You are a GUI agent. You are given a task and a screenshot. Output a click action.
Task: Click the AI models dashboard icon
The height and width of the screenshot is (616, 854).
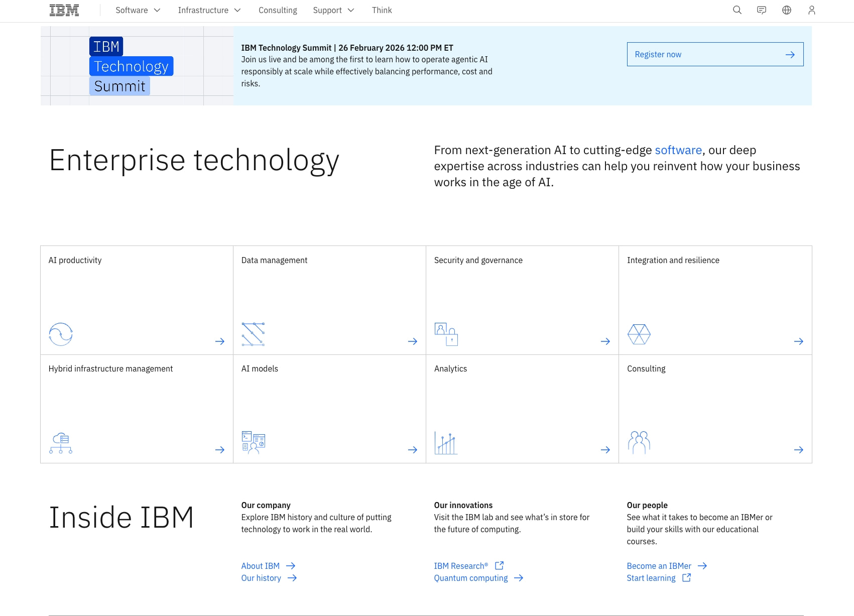(253, 442)
